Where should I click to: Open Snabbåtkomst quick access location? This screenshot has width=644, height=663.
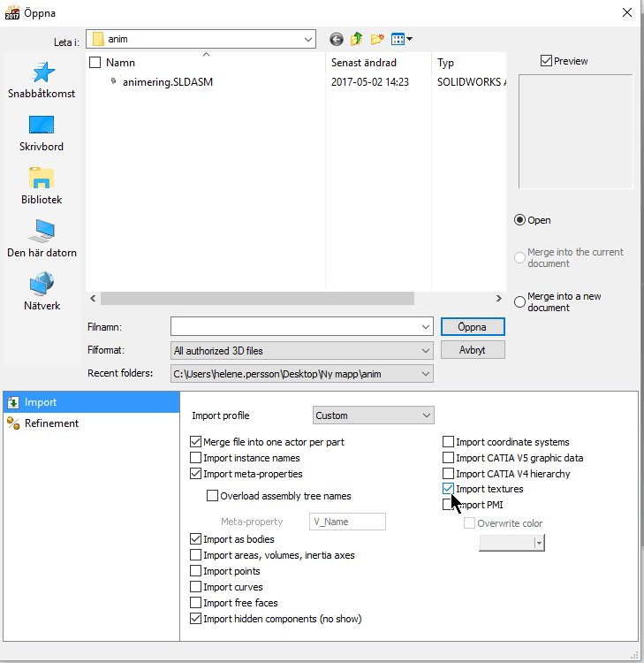[42, 80]
